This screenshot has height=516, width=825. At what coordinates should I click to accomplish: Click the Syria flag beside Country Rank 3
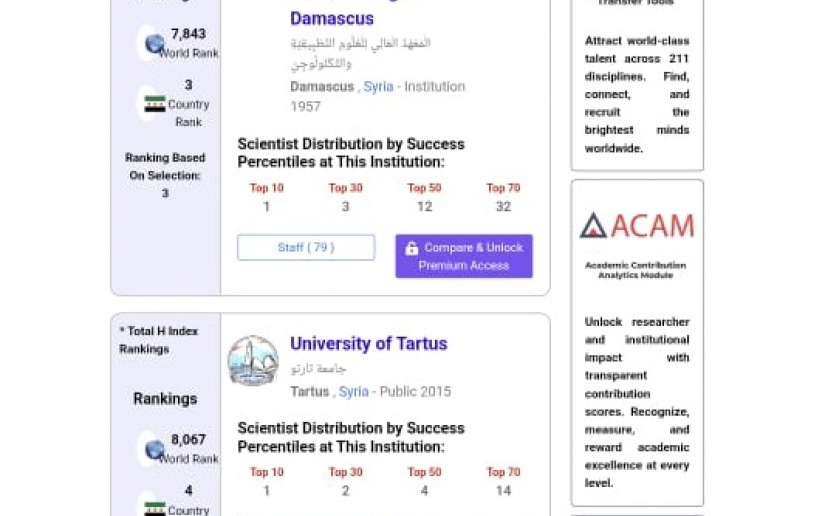click(155, 104)
